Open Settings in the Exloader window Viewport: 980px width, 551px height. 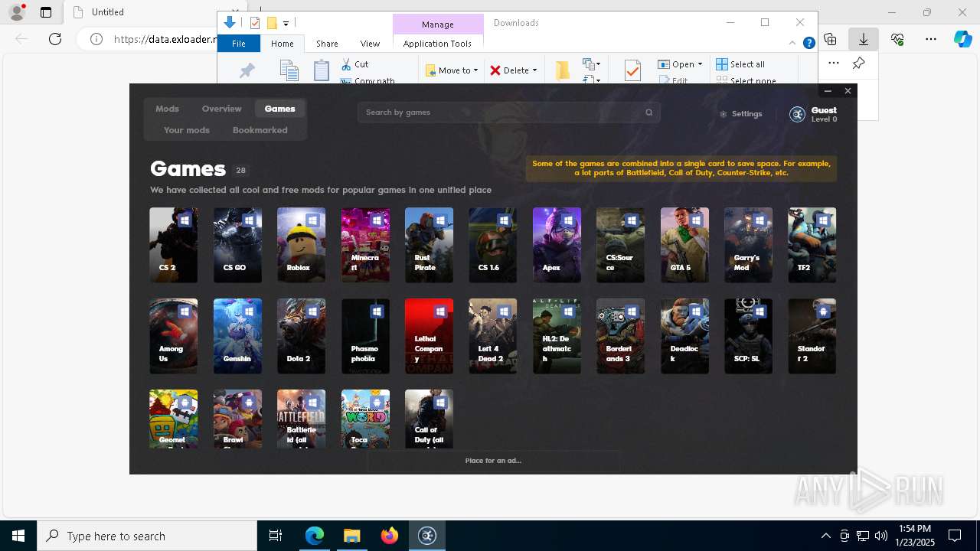click(740, 114)
